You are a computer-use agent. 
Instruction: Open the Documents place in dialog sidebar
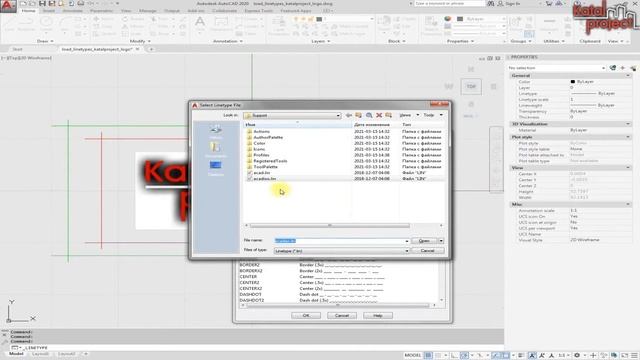[x=216, y=149]
